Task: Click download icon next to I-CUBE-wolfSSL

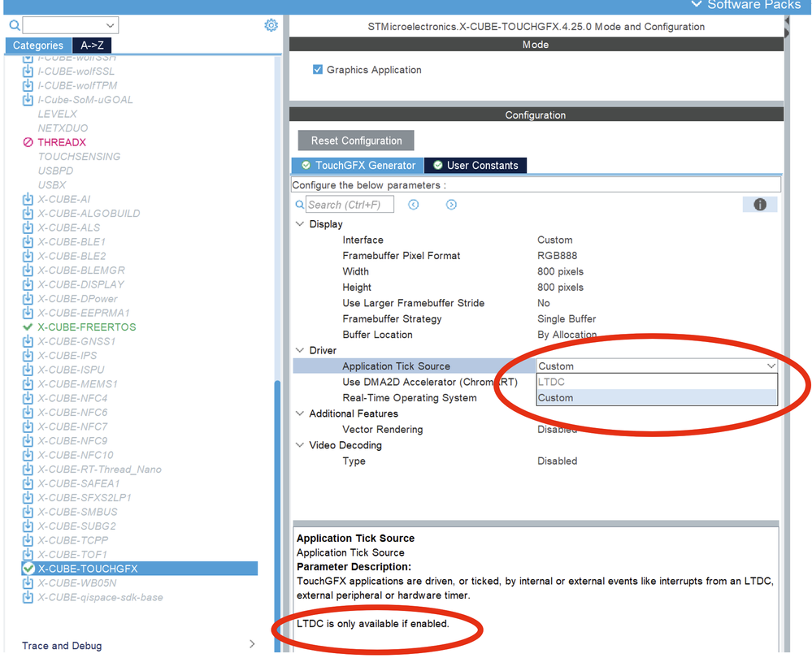Action: point(28,71)
